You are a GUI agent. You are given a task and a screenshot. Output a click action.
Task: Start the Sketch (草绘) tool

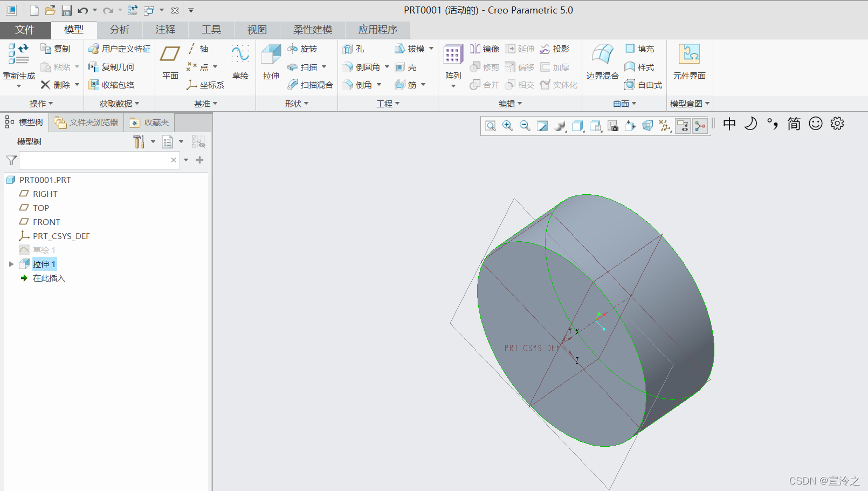(x=240, y=63)
